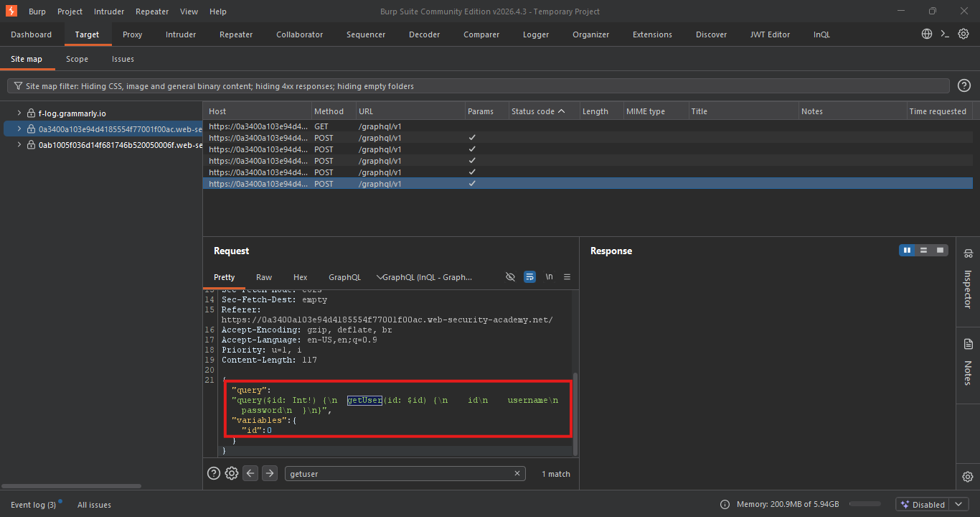Go to previous search match arrow
Viewport: 980px width, 517px height.
click(x=250, y=473)
